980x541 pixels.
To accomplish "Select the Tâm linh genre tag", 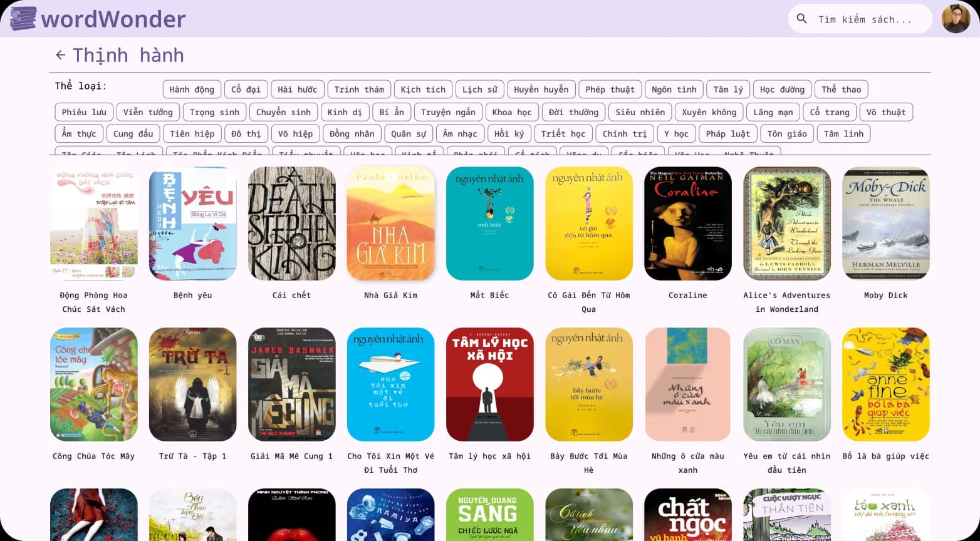I will click(843, 134).
